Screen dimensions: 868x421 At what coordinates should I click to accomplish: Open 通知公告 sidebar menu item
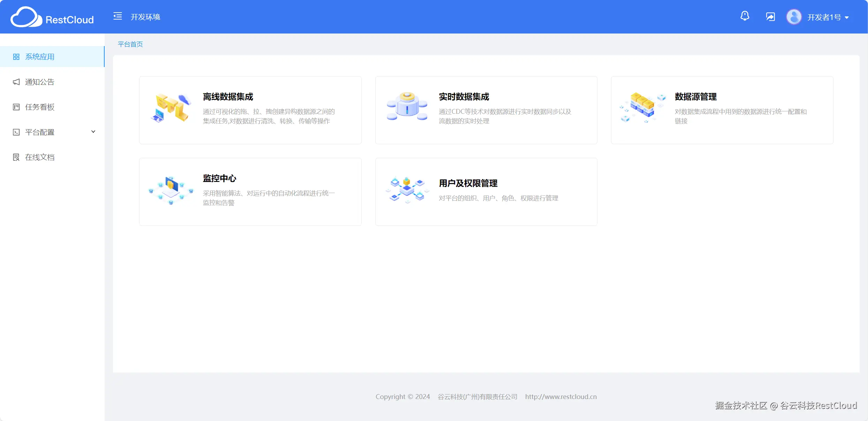(x=40, y=82)
